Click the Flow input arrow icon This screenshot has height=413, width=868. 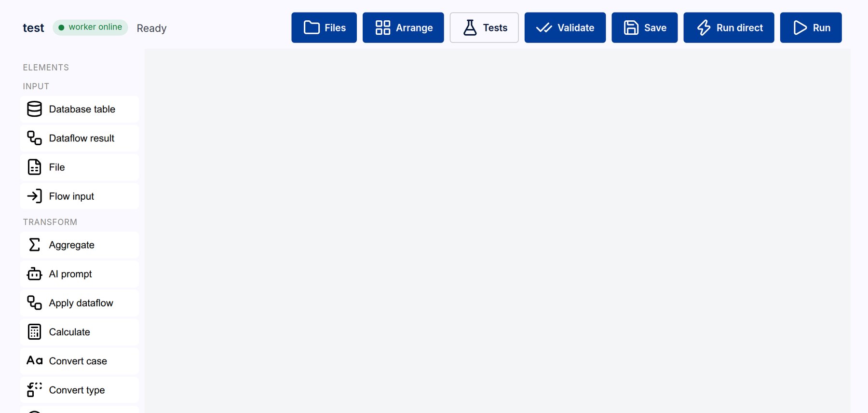(x=34, y=196)
